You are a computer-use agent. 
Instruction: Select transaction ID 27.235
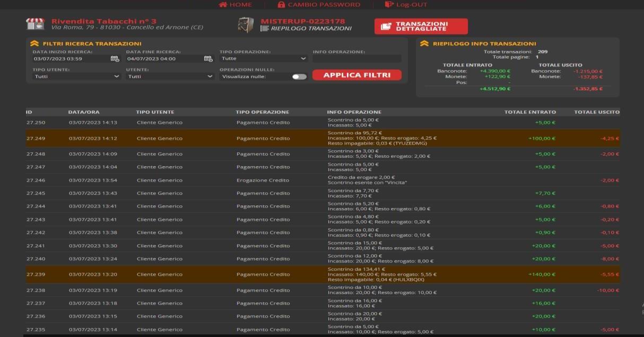[36, 330]
